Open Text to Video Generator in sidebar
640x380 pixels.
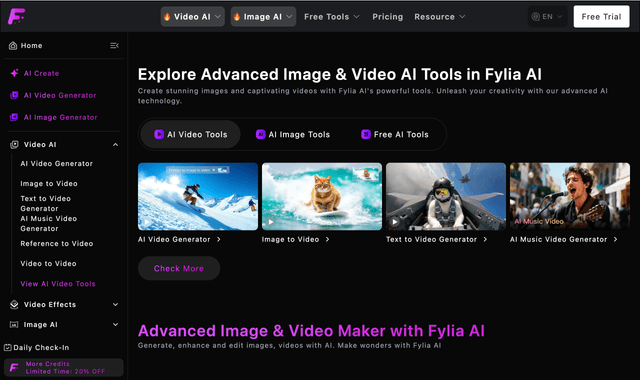point(45,203)
